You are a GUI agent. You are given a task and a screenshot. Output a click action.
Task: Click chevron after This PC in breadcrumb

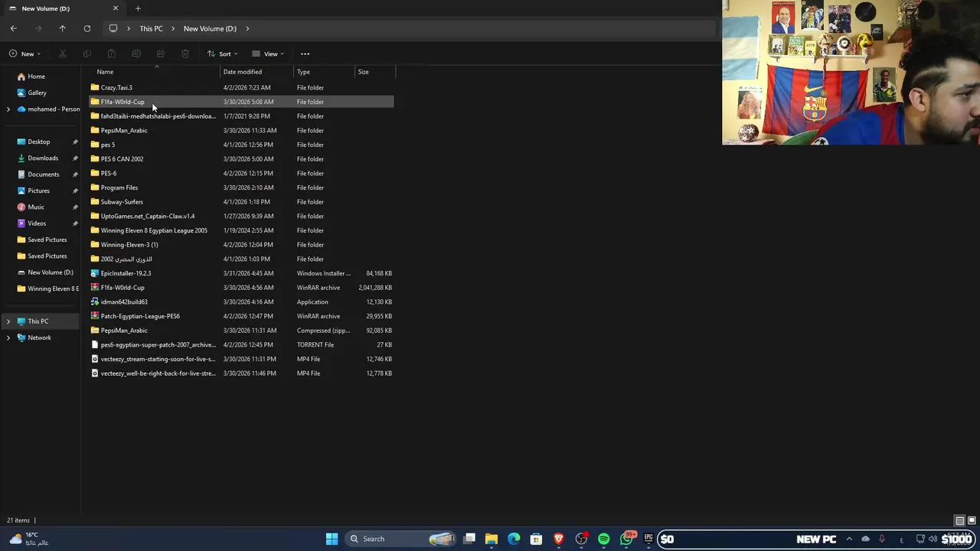174,28
